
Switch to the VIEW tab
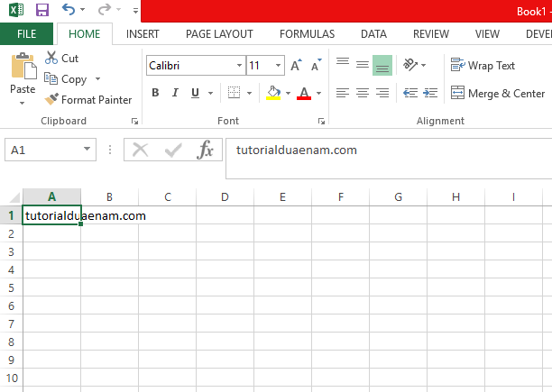tap(487, 33)
